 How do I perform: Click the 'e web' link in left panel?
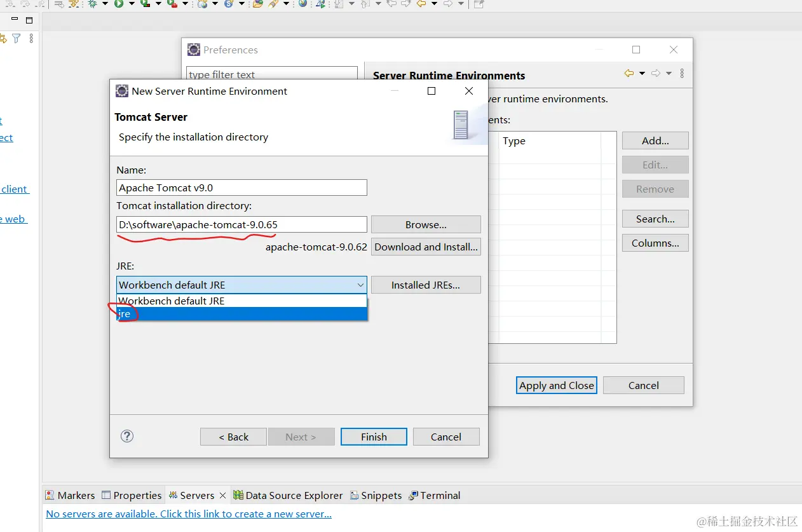pos(14,219)
